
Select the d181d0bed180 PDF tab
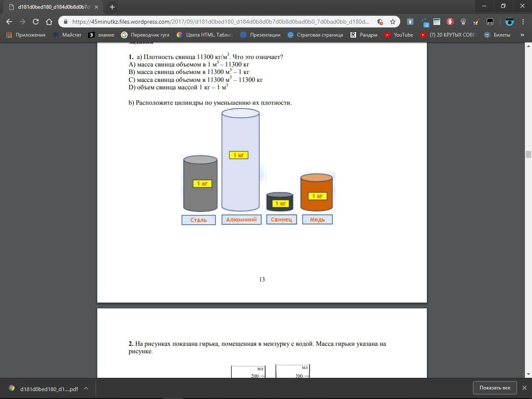click(54, 7)
